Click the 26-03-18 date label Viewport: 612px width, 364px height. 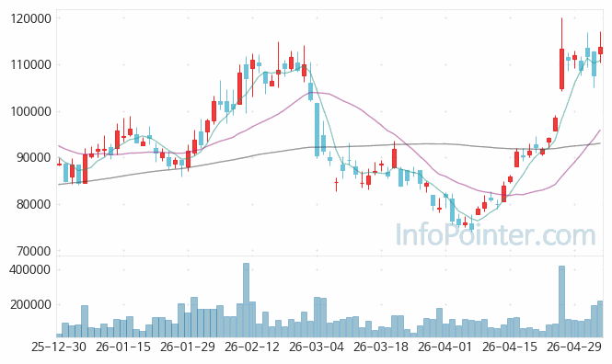[x=381, y=347]
